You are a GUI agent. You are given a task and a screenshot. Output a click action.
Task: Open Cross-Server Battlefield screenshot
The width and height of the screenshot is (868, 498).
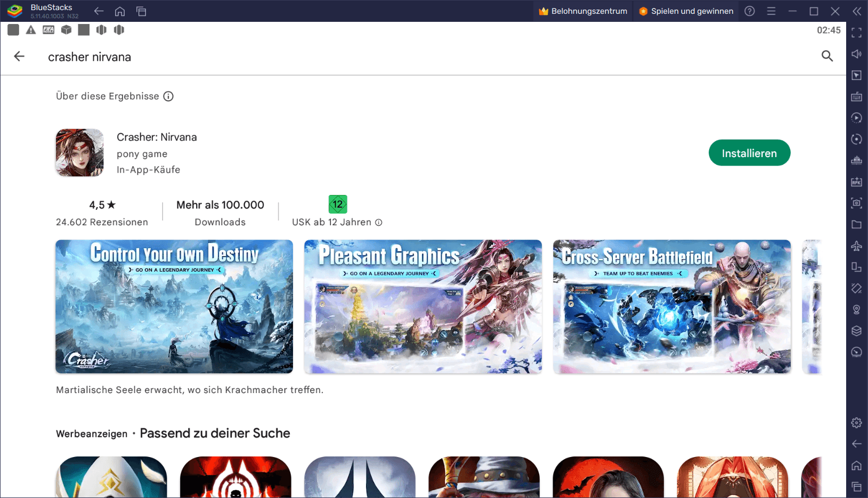(672, 306)
